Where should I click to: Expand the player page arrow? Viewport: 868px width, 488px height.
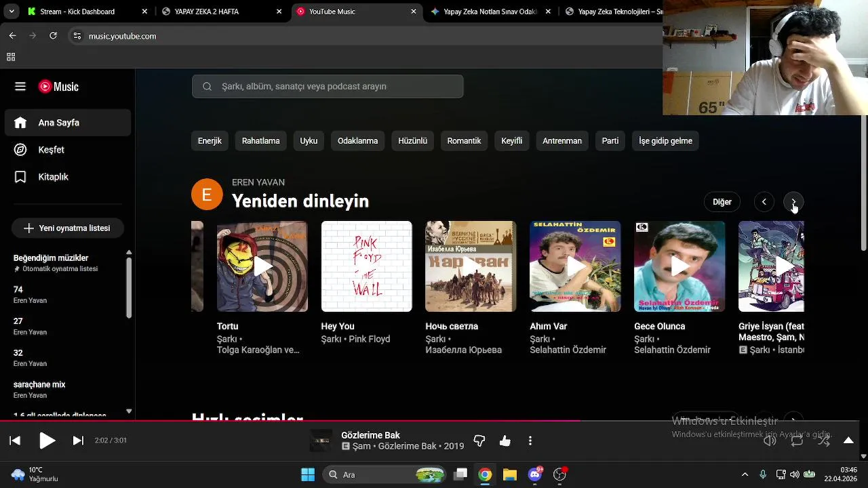pos(848,441)
